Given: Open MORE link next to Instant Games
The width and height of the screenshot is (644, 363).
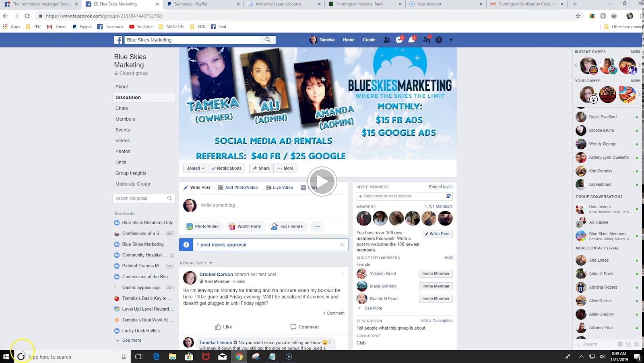Looking at the screenshot, I should point(636,51).
